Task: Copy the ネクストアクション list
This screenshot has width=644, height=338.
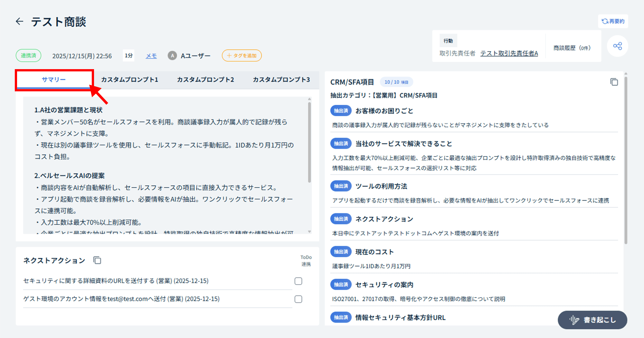Action: (x=97, y=260)
